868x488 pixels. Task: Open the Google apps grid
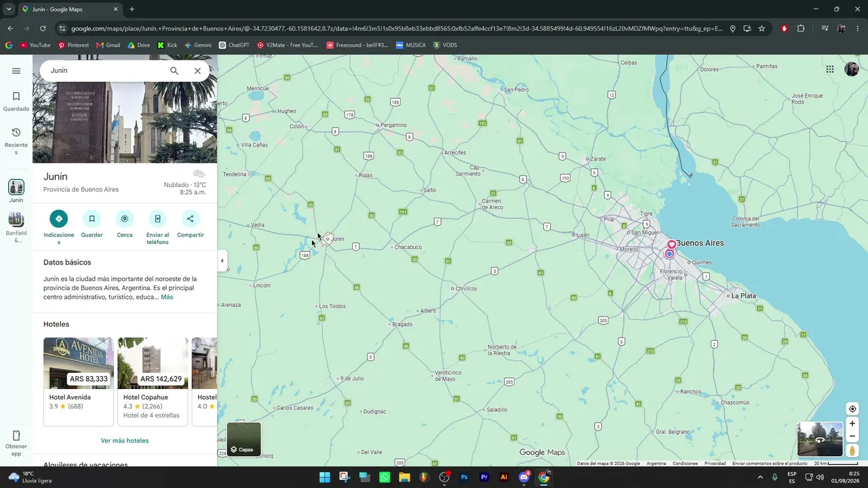point(830,69)
